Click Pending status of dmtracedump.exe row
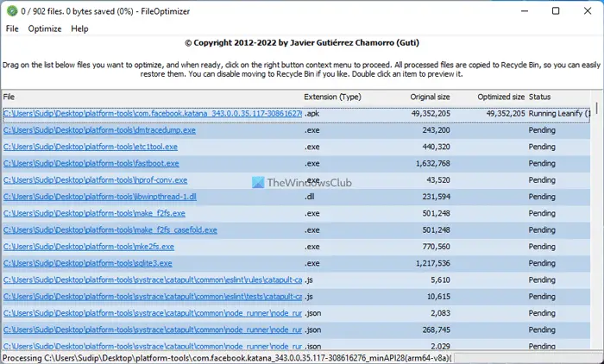The height and width of the screenshot is (364, 604). 542,130
